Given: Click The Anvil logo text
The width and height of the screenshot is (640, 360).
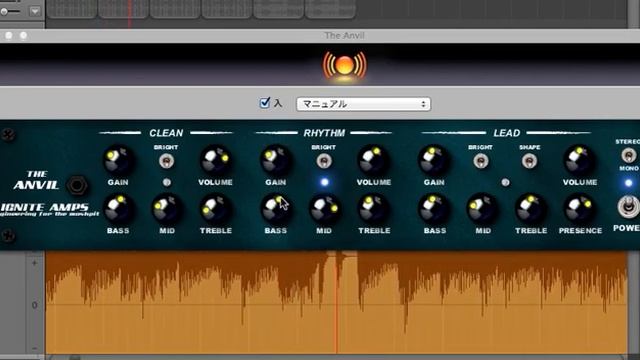Looking at the screenshot, I should coord(37,180).
